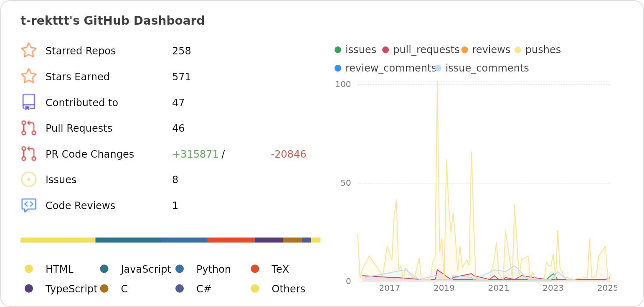Toggle the issue_comments series legend label

coord(487,68)
